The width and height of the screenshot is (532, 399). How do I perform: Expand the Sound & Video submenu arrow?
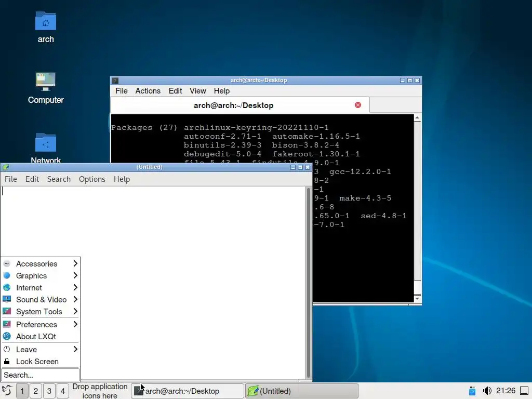click(x=75, y=299)
